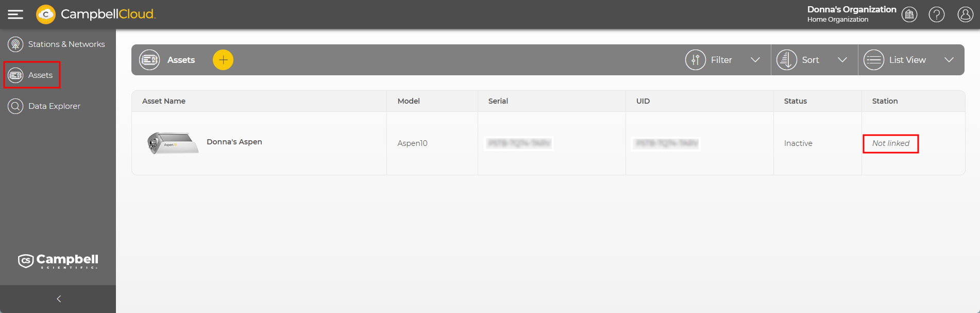Screen dimensions: 980x313
Task: Click the Assets sidebar icon
Action: click(x=15, y=75)
